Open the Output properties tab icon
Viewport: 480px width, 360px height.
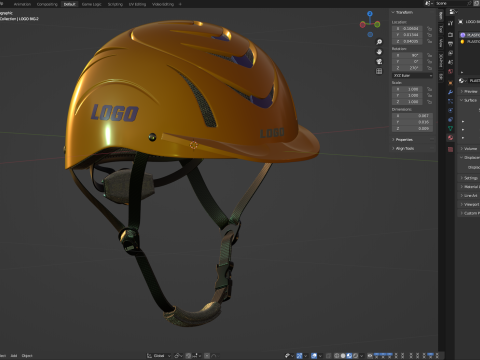451,44
